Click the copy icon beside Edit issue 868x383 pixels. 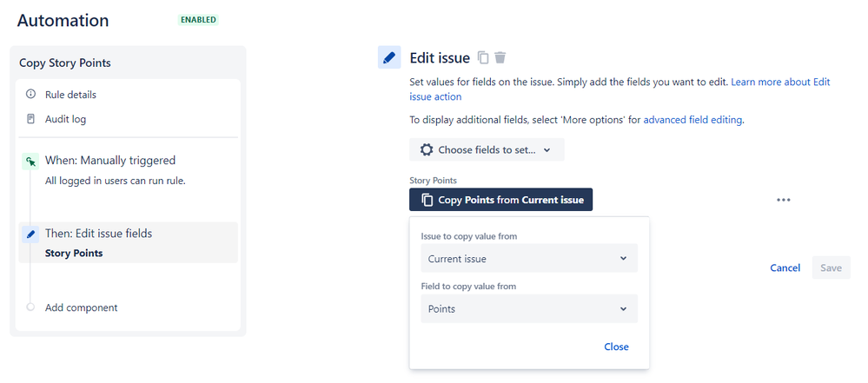point(484,58)
